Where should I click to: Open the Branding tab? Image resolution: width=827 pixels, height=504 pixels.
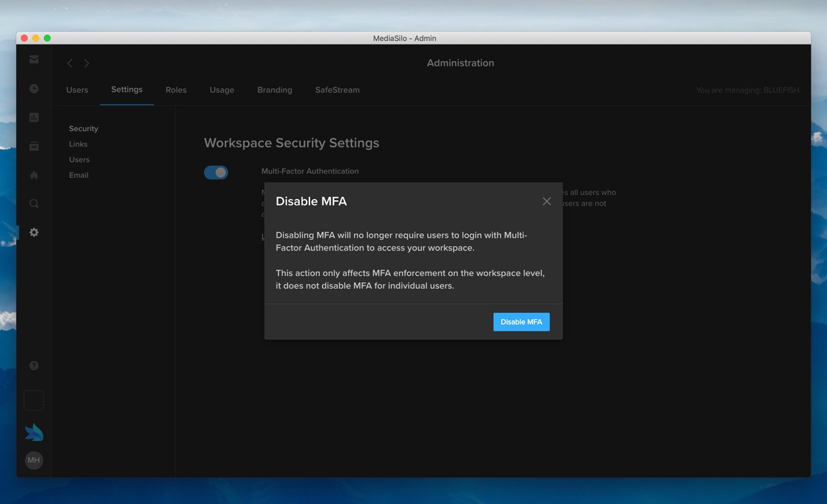(275, 90)
